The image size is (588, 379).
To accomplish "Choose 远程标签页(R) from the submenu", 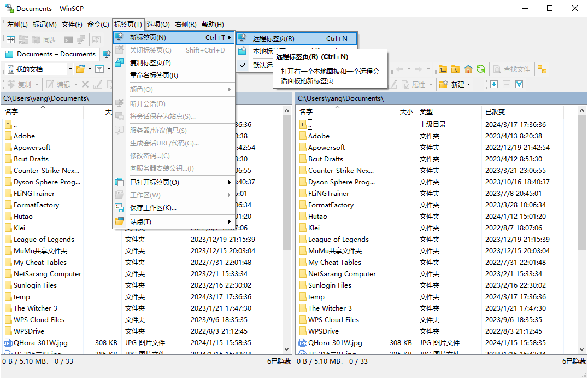I will tap(296, 38).
